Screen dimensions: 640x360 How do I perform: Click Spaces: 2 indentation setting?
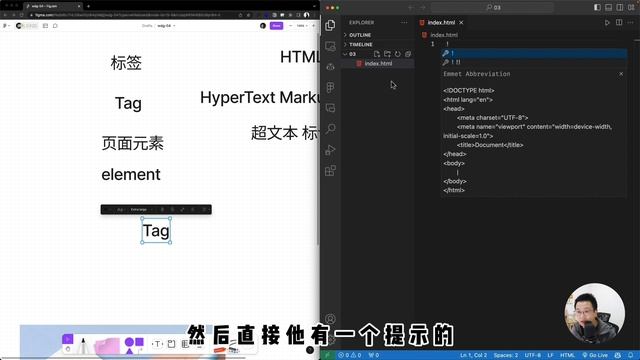[506, 355]
